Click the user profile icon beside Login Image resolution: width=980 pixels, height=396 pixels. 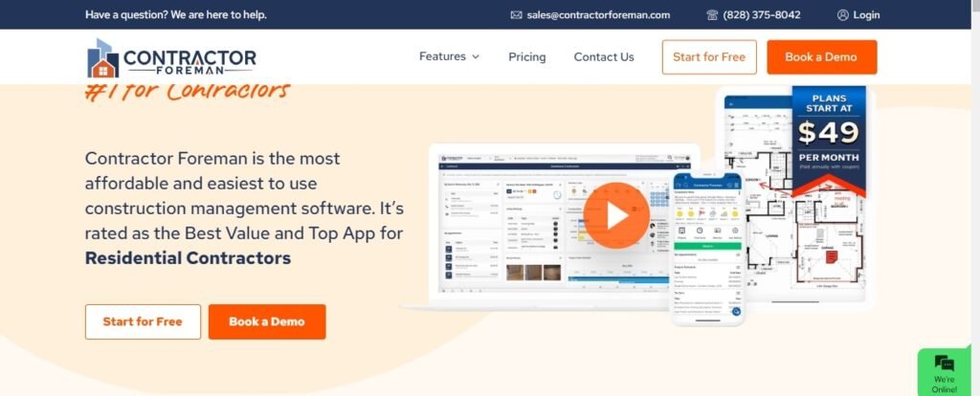843,15
